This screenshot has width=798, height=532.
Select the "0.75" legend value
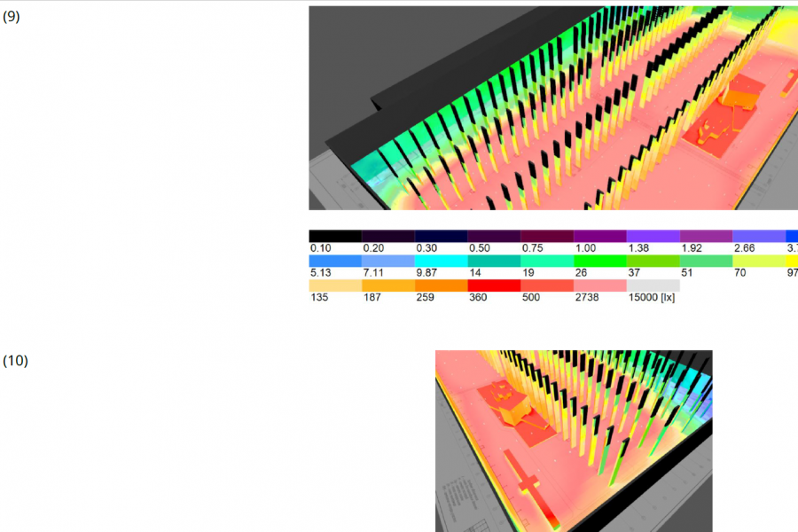[x=532, y=248]
